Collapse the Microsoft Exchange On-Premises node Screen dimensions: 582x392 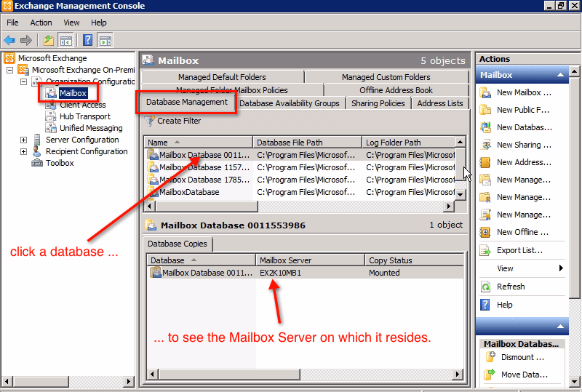point(10,70)
